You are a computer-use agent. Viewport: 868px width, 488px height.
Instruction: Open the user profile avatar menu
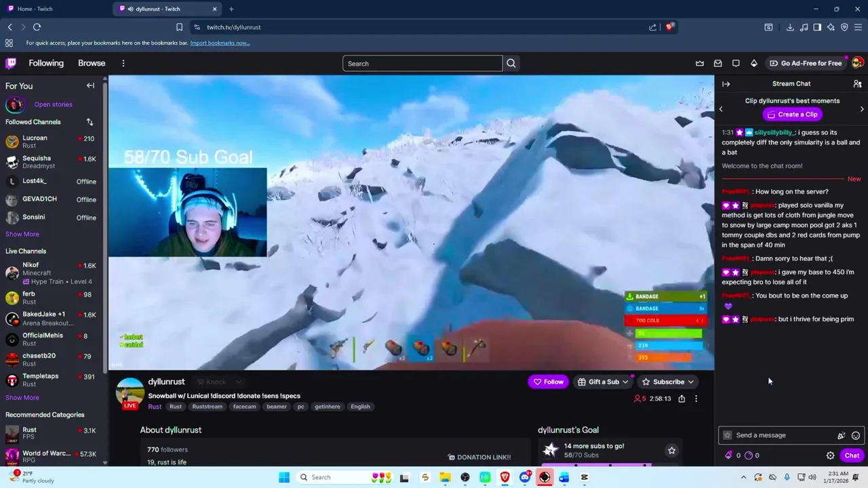tap(857, 63)
